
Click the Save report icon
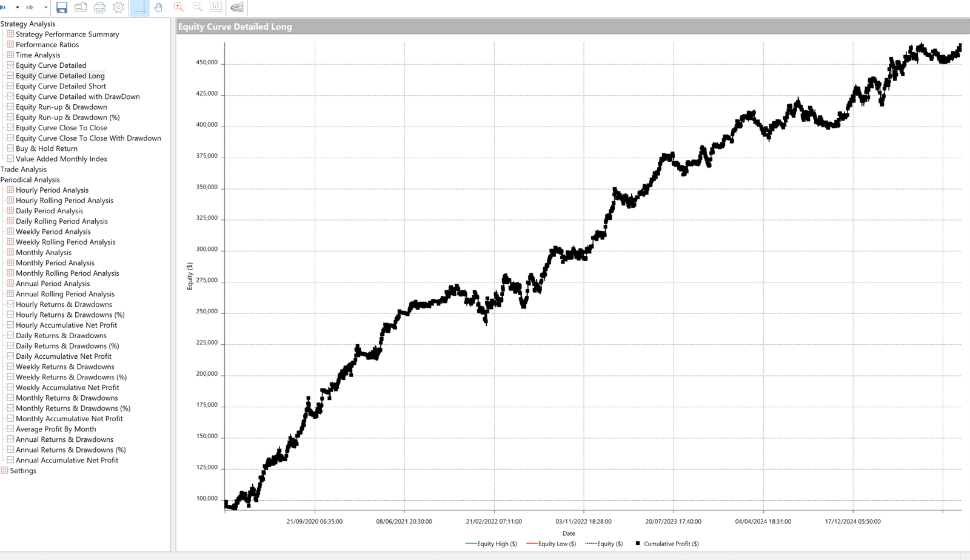pos(62,7)
